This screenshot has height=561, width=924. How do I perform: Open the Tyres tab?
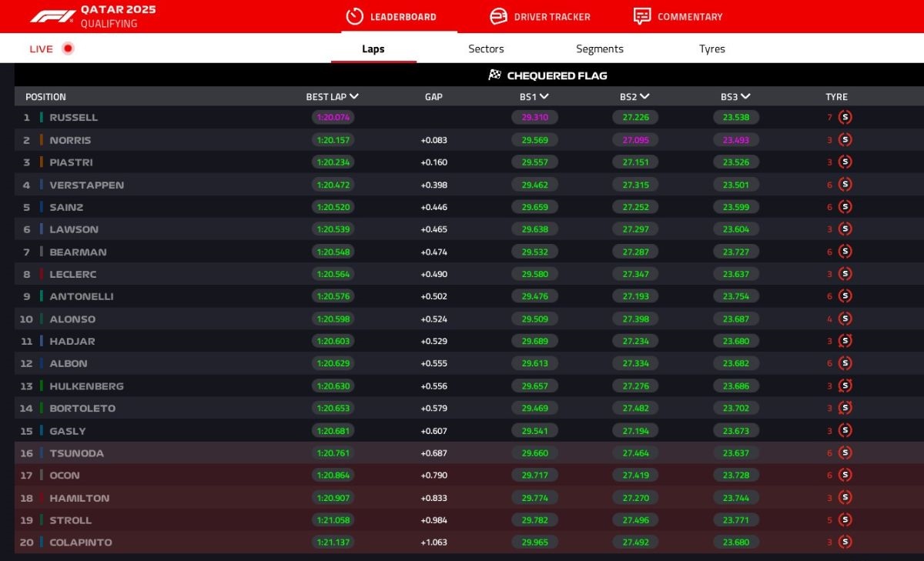point(711,48)
